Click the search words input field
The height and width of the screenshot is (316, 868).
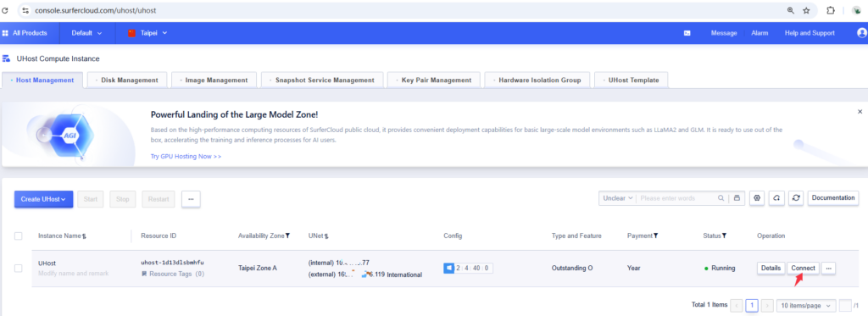click(676, 198)
